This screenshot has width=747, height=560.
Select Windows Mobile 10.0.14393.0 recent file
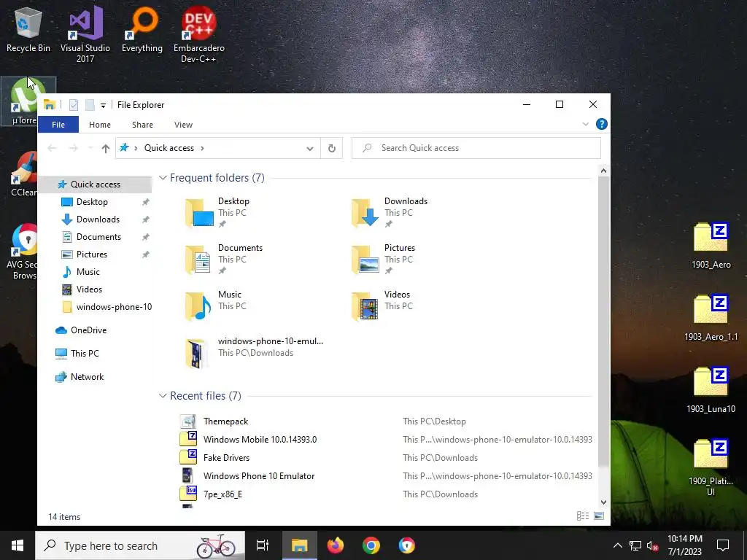pos(386,440)
